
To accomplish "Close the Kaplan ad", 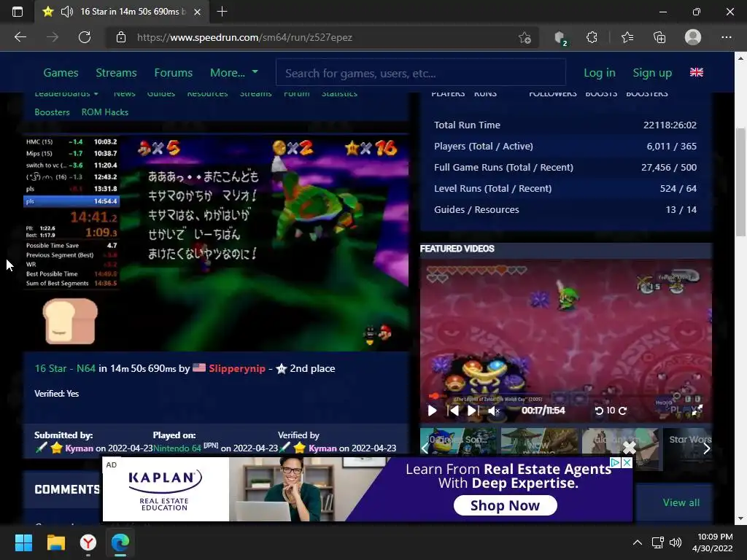I will [627, 462].
